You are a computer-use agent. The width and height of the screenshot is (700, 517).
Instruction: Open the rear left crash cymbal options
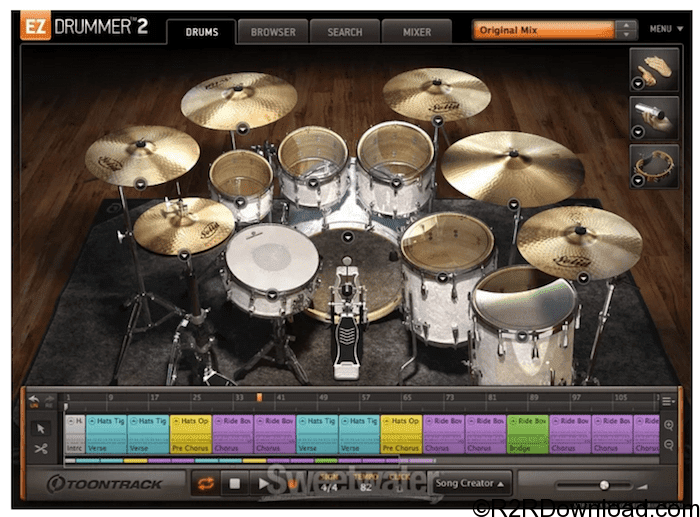click(242, 129)
